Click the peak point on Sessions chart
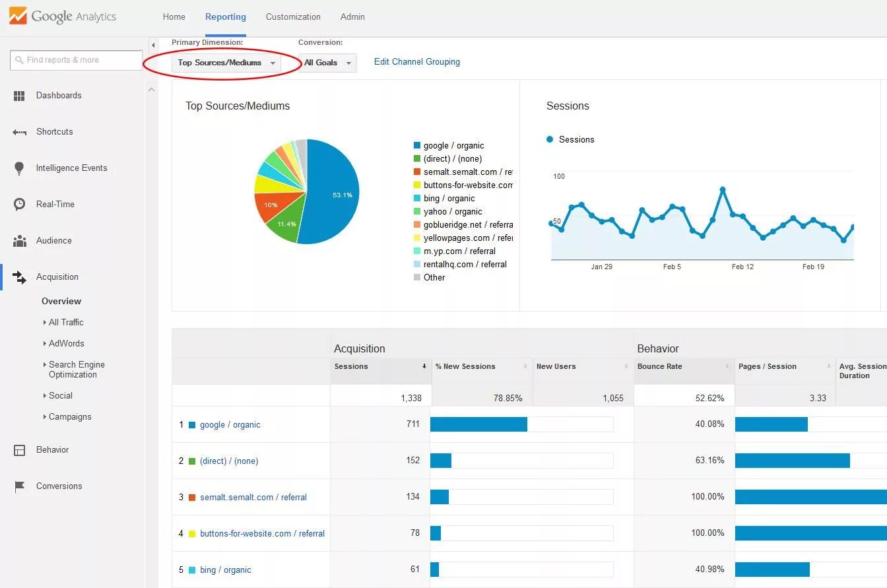Screen dimensions: 887x588 pos(723,189)
